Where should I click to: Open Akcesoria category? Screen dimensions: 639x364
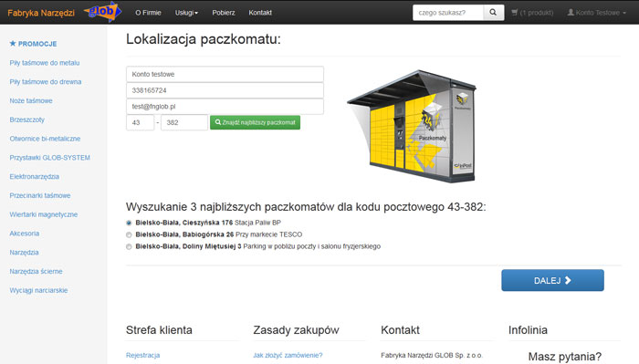tap(25, 234)
